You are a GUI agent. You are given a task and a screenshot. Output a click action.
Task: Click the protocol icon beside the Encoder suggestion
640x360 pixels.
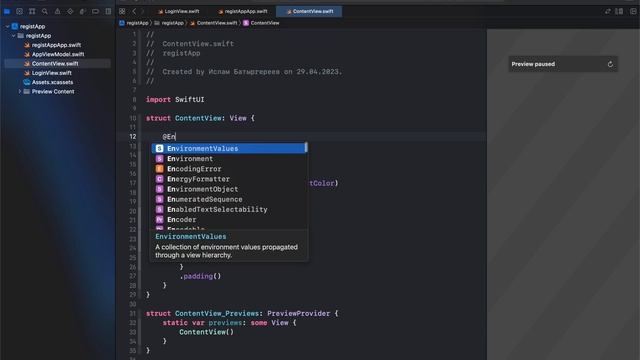pos(160,220)
